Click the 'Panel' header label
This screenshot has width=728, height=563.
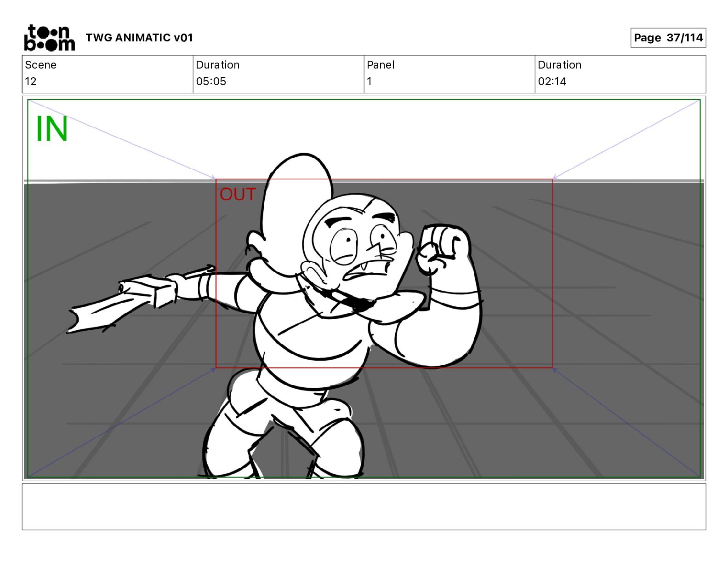coord(381,65)
